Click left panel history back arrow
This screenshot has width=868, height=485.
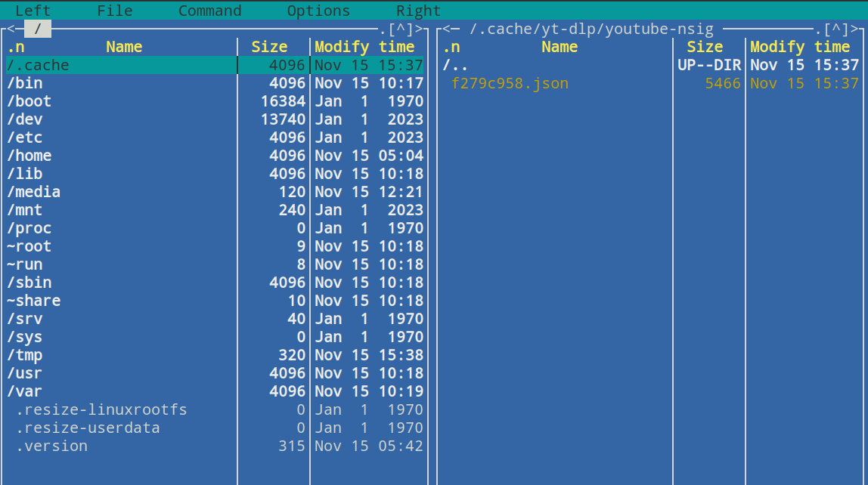point(11,29)
